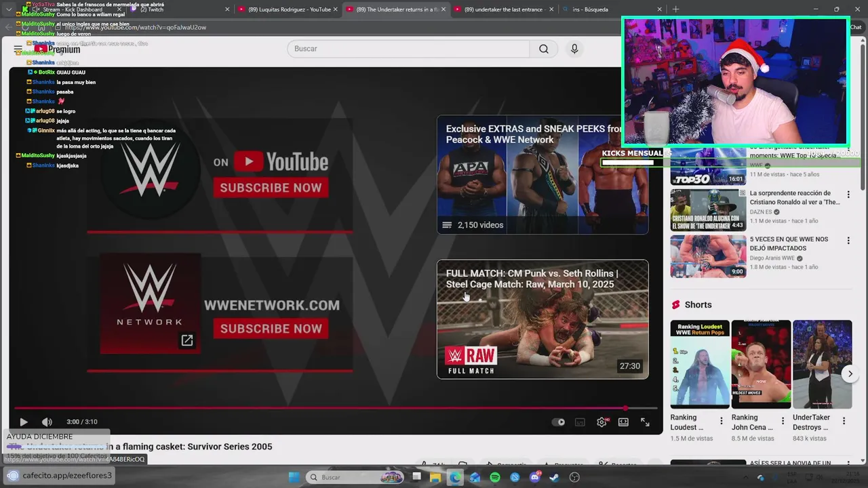Open options for UnderTaker Destroys short

tap(844, 421)
